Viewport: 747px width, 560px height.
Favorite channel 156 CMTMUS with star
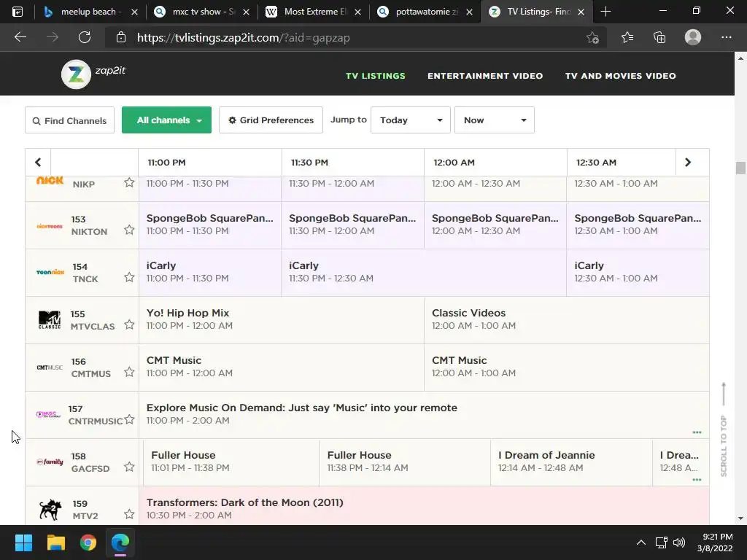129,372
